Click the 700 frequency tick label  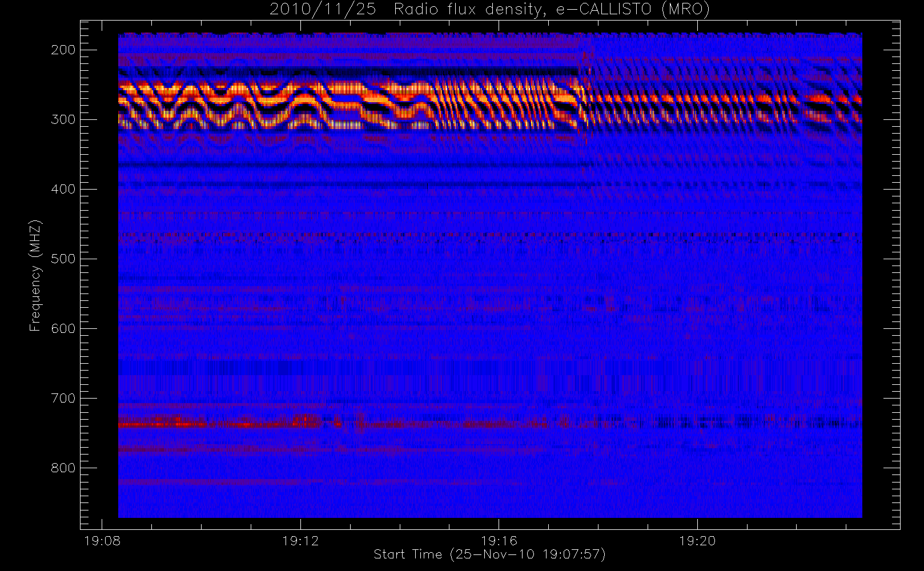coord(63,398)
